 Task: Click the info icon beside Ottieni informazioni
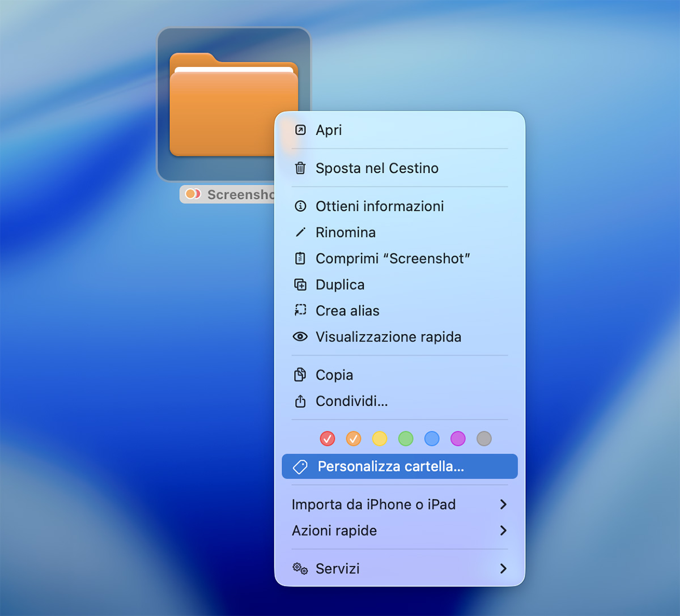tap(300, 206)
